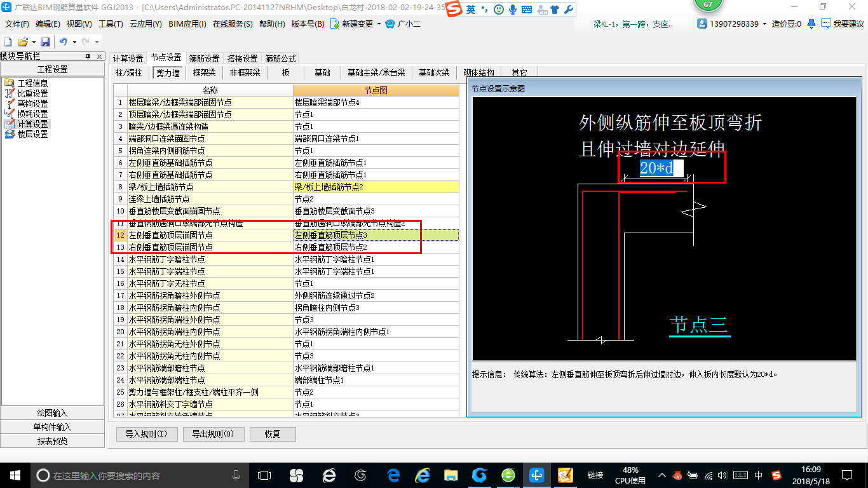Click the 恢复 button

pyautogui.click(x=273, y=434)
